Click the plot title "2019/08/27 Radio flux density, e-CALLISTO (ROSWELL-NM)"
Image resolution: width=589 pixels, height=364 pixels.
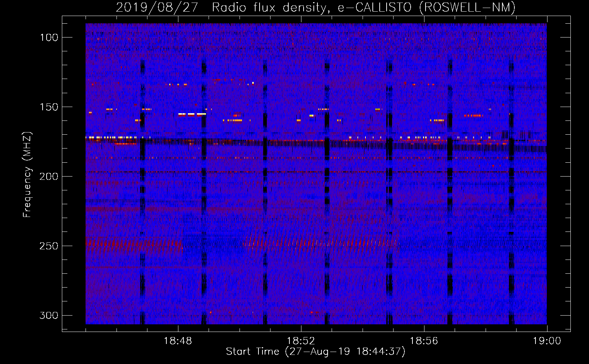coord(316,7)
